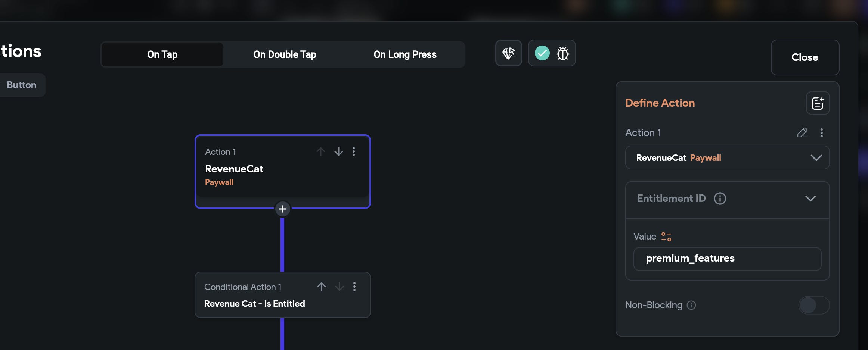Click the add note icon beside Define Action
This screenshot has width=868, height=350.
point(818,103)
